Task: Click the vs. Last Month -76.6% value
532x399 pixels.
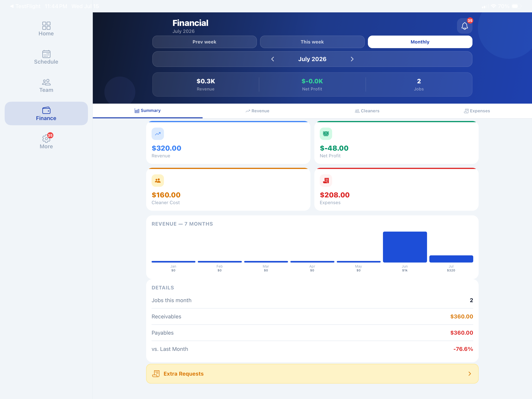Action: point(463,349)
